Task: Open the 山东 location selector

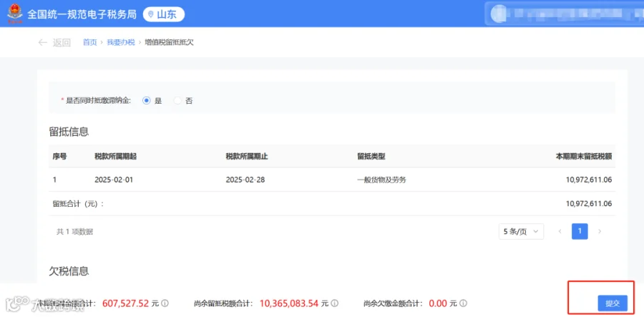Action: 163,14
